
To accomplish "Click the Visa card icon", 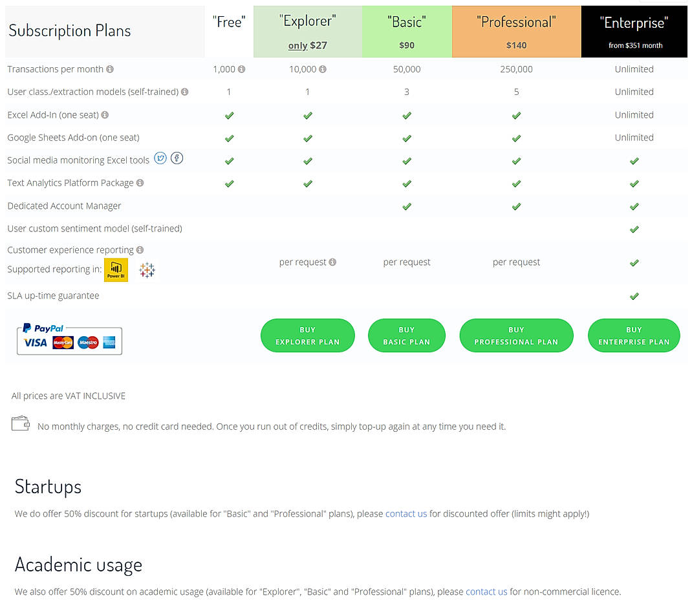I will tap(36, 343).
